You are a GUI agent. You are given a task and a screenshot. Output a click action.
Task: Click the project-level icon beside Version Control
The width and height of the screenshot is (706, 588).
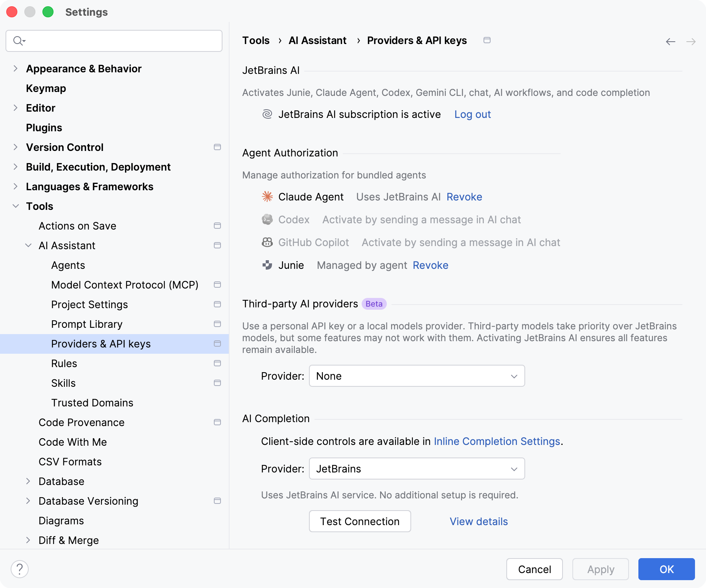(x=217, y=147)
